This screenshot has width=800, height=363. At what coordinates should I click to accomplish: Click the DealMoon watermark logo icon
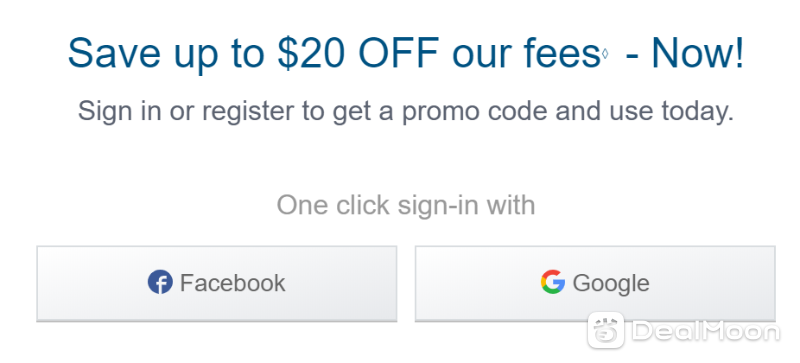[606, 330]
